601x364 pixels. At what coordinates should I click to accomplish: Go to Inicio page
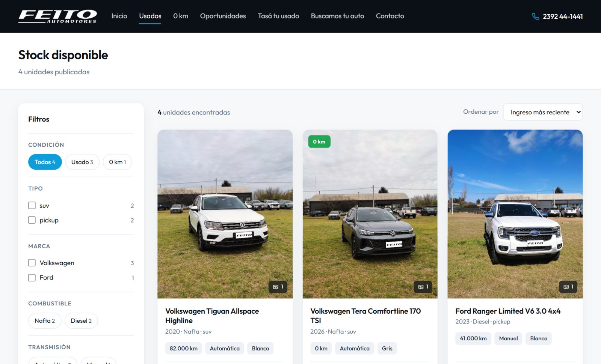point(119,16)
